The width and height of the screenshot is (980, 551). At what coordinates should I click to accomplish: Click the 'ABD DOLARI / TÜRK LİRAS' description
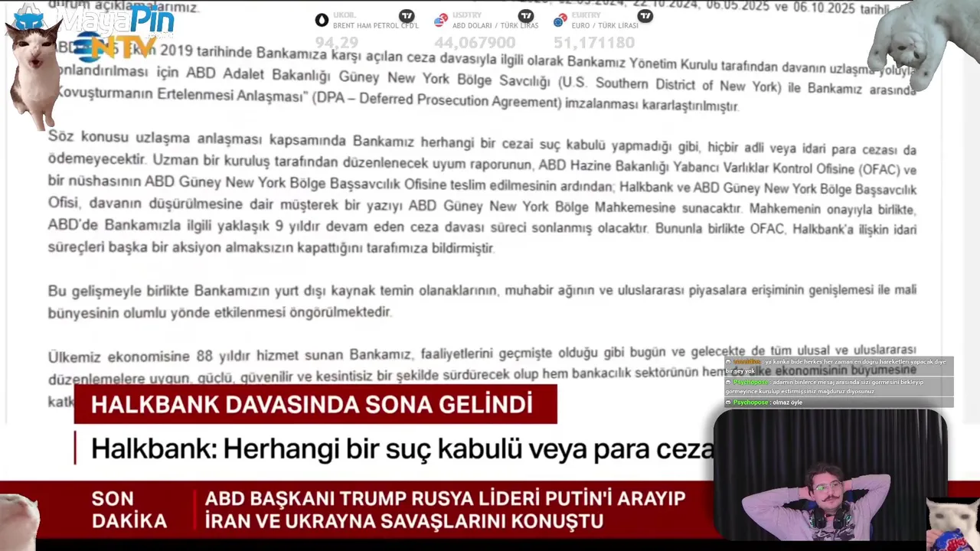point(495,26)
